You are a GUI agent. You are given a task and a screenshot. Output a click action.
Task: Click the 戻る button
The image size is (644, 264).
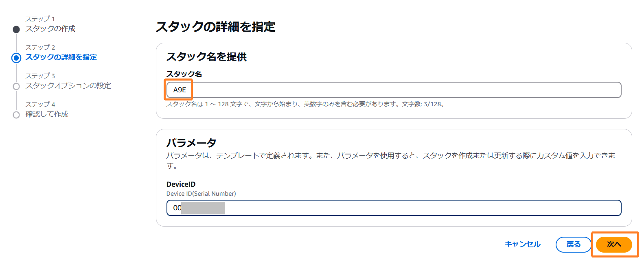pyautogui.click(x=573, y=244)
